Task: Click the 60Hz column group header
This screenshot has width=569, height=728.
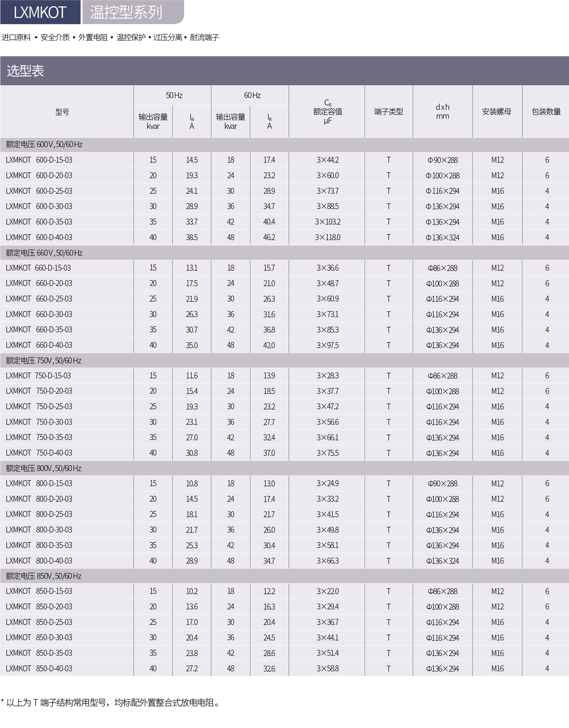Action: (x=252, y=95)
